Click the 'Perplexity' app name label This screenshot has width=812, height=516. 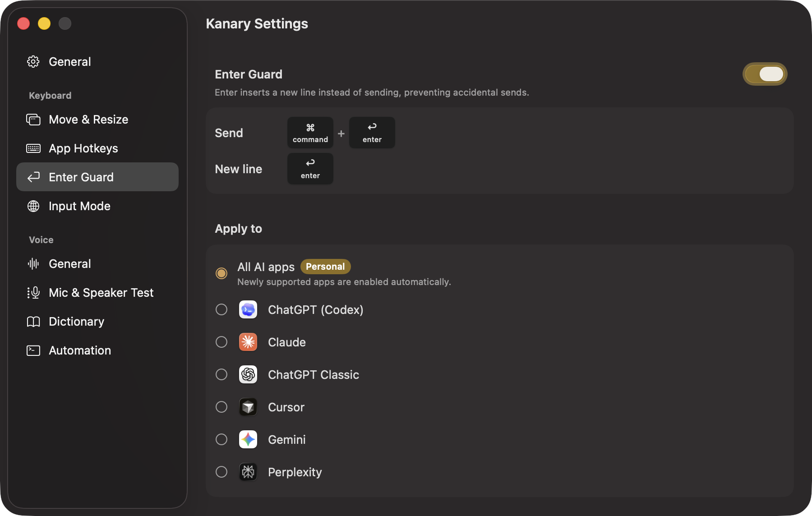[x=295, y=472]
